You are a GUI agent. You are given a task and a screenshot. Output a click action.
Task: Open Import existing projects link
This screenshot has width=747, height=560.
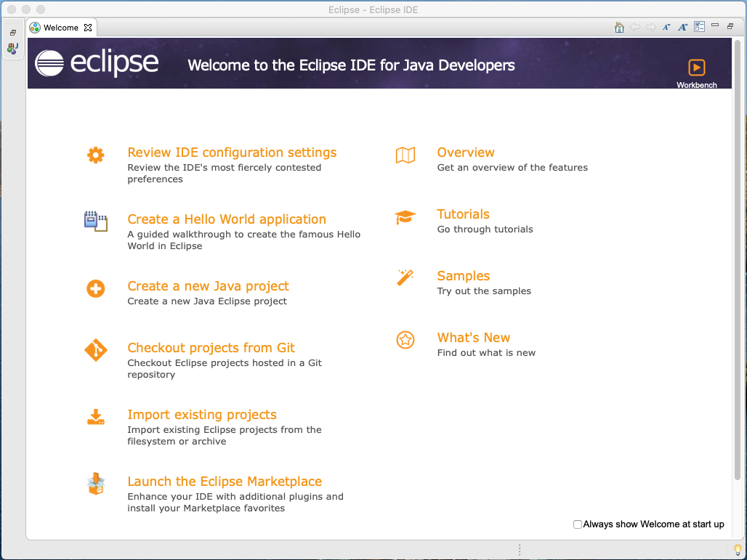click(202, 414)
